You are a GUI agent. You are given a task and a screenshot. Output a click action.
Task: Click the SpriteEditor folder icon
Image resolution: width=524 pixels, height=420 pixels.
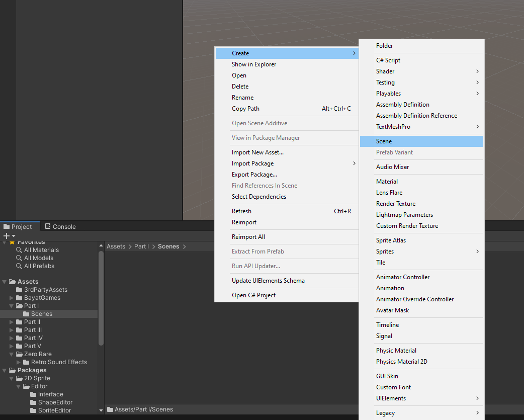point(33,410)
